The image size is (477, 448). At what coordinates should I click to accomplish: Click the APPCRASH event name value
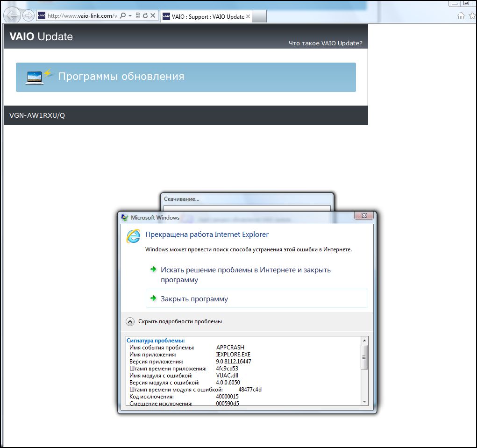pyautogui.click(x=230, y=348)
